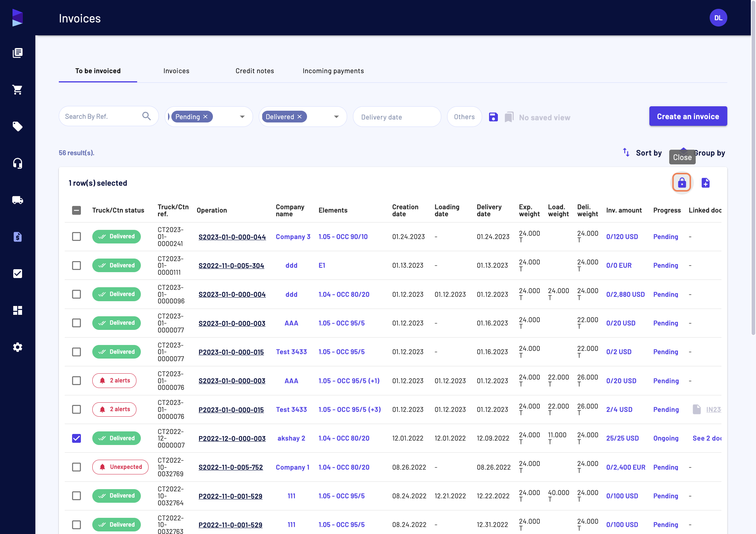
Task: Open the See 2 doc linked documents link
Action: 707,438
